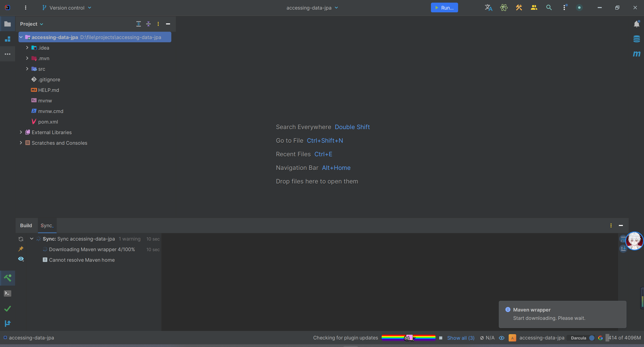Click the Build hammer tool icon
Image resolution: width=644 pixels, height=347 pixels.
8,278
